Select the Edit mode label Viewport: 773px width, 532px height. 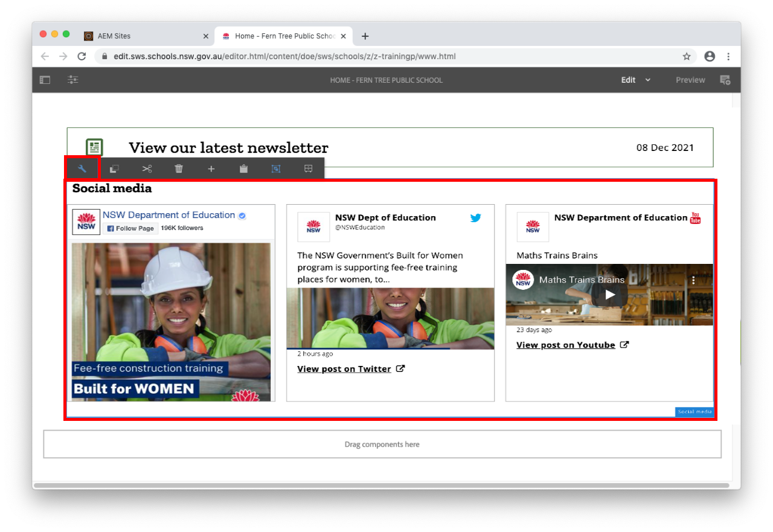pyautogui.click(x=628, y=80)
